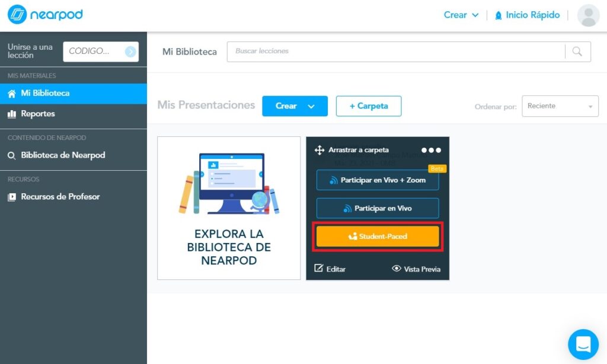Click the Vista Previa eye icon

[397, 269]
